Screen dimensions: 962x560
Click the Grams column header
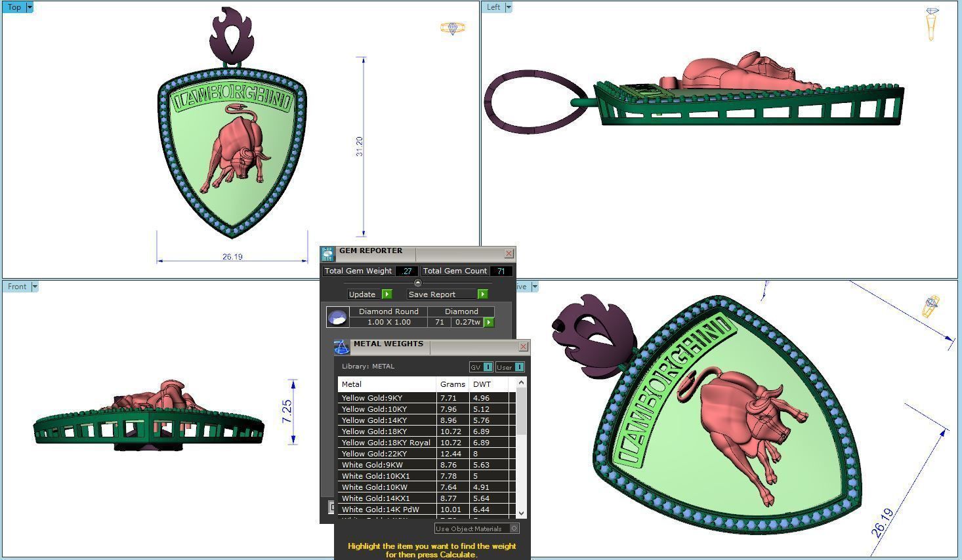453,384
